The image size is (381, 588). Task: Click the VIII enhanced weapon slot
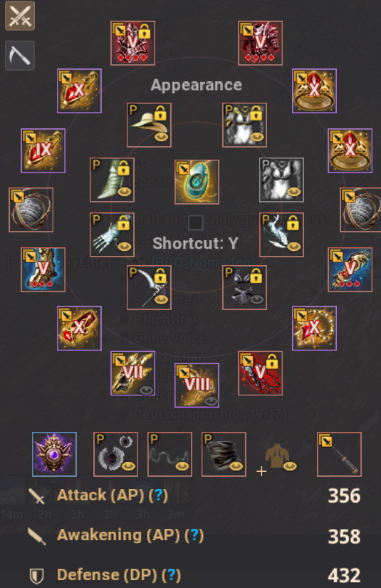(197, 385)
